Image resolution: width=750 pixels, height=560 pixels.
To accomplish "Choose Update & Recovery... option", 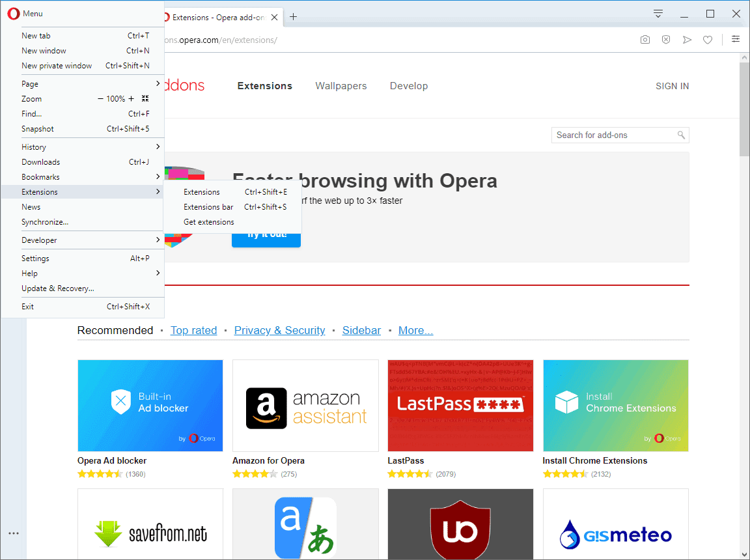I will coord(83,288).
